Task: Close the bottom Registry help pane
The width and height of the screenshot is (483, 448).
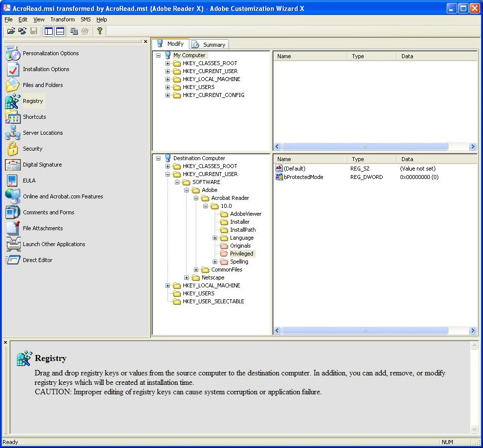Action: tap(5, 342)
